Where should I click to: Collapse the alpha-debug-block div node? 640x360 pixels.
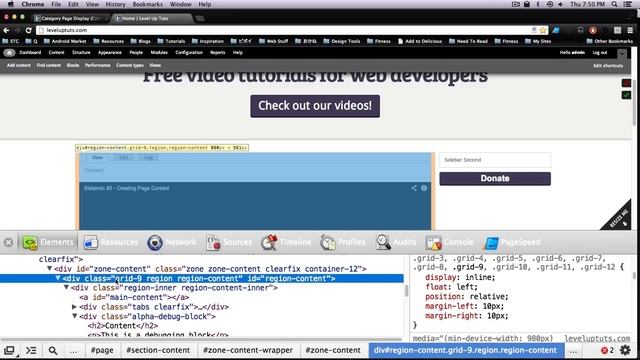(x=74, y=316)
